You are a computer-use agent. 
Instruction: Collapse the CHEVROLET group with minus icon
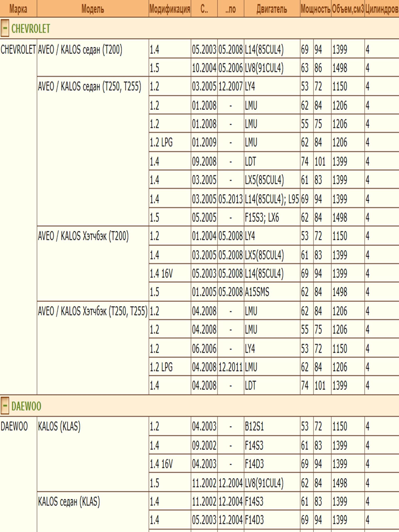5,28
